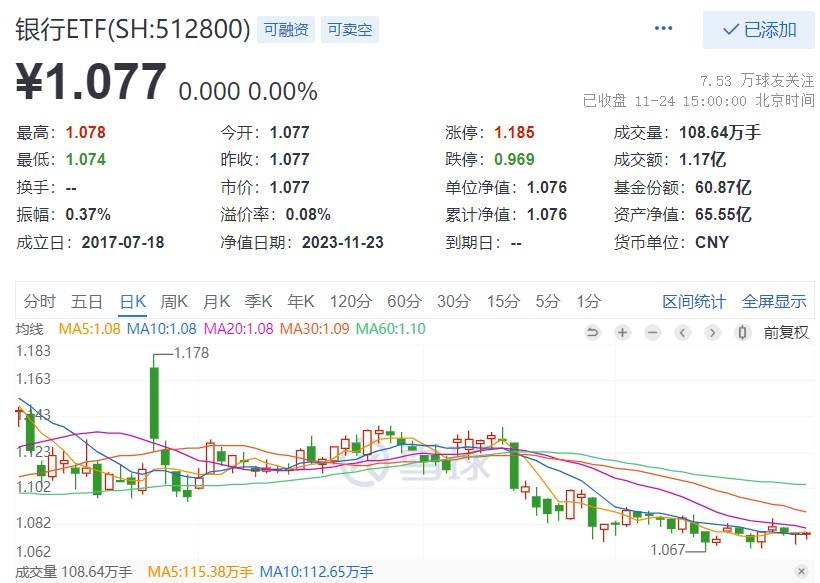The image size is (820, 583).
Task: Click the chart reset/undo icon
Action: (593, 332)
